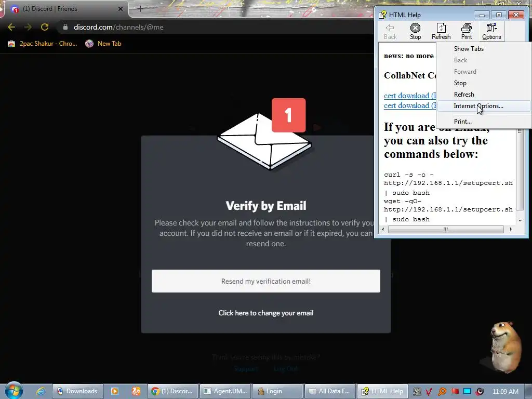Open the media player taskbar icon
The image size is (532, 399).
point(115,391)
